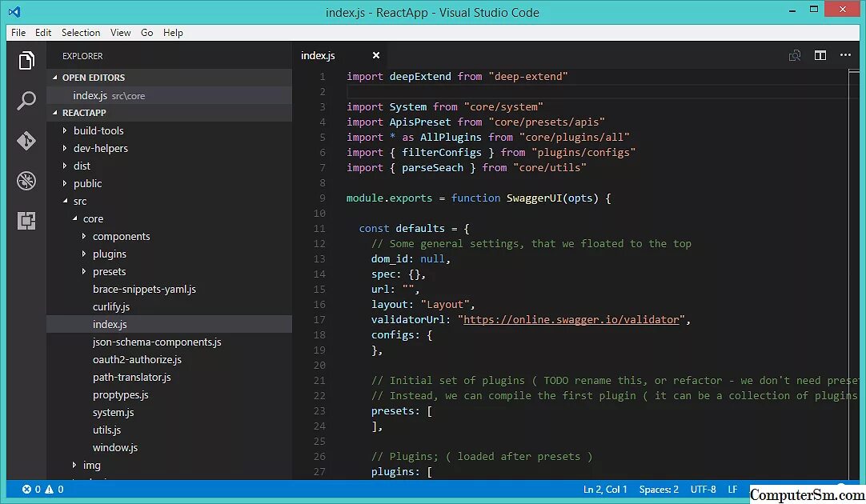Click UTF-8 encoding in status bar
866x504 pixels.
point(703,489)
